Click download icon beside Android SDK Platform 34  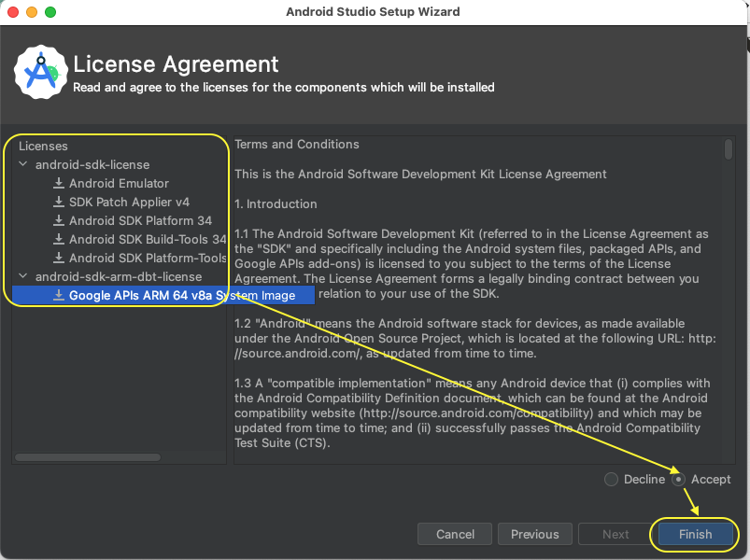[59, 220]
